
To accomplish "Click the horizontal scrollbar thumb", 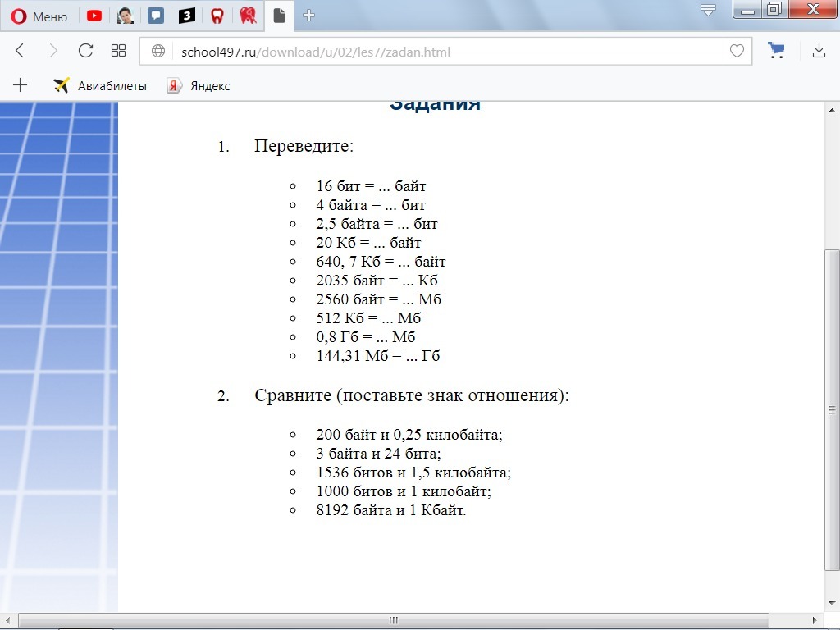I will [x=394, y=620].
